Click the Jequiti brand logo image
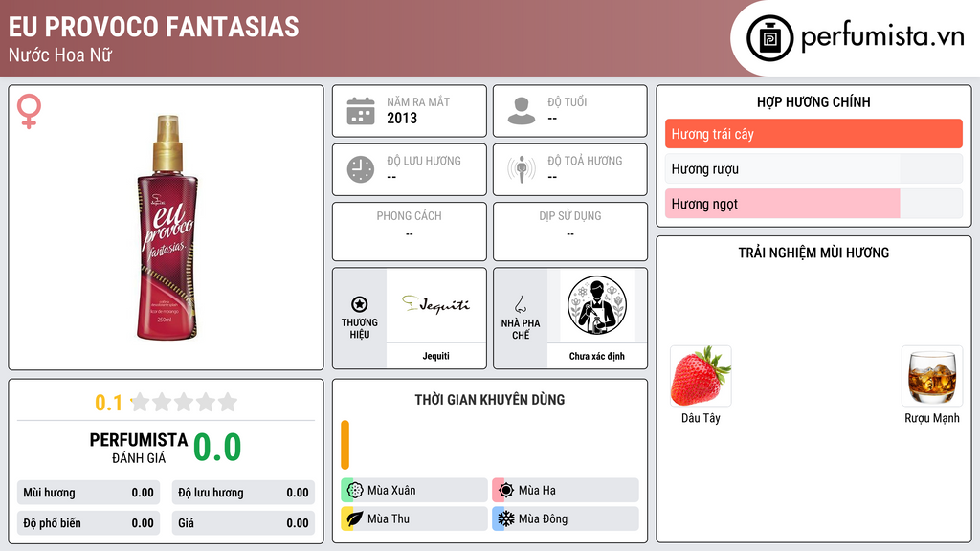The image size is (980, 551). (x=435, y=305)
